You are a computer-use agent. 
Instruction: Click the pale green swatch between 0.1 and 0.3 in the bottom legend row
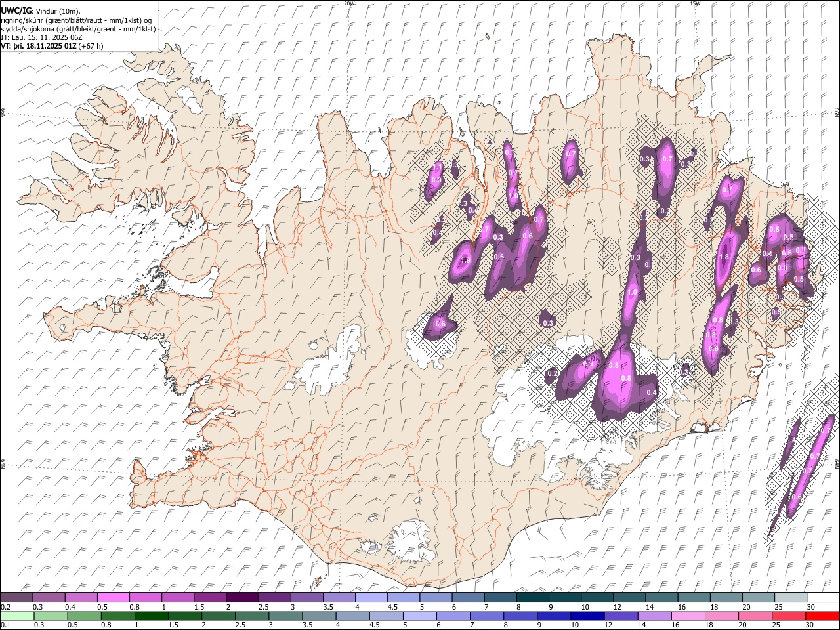click(16, 616)
